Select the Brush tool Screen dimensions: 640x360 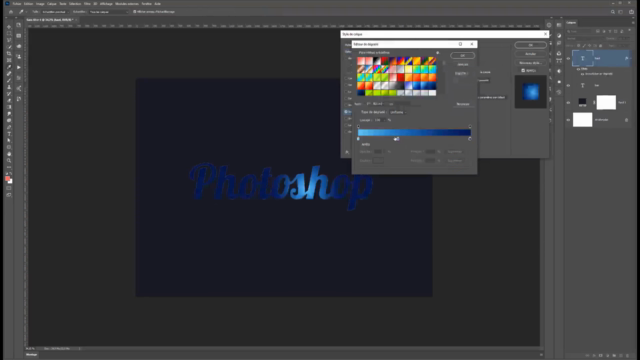pos(9,80)
